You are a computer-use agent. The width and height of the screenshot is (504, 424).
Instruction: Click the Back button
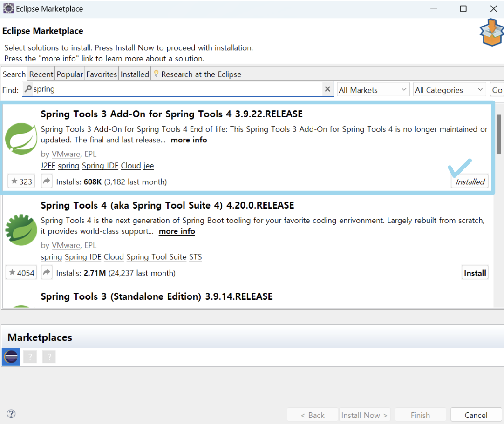tap(313, 415)
